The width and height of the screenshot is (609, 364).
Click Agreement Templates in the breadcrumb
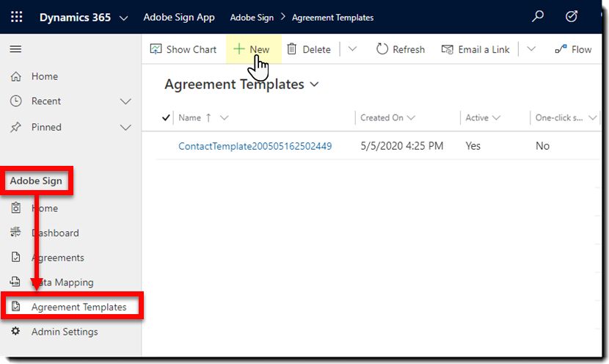(x=332, y=18)
